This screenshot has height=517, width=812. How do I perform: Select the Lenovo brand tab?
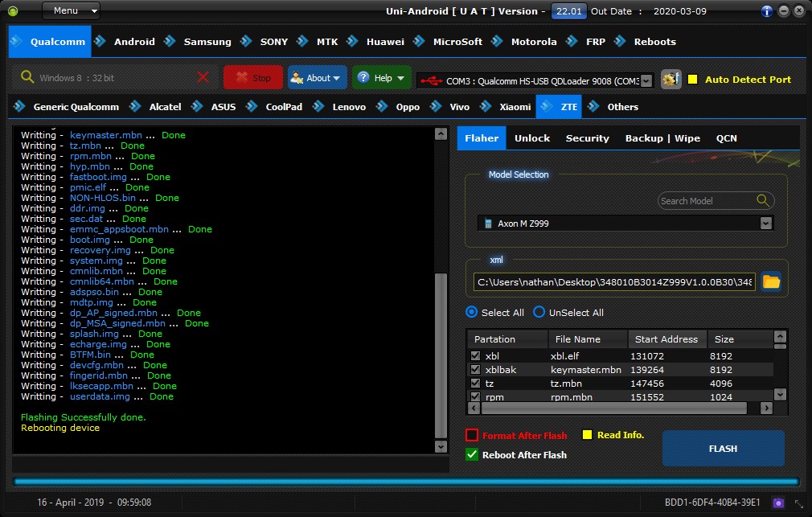[349, 107]
